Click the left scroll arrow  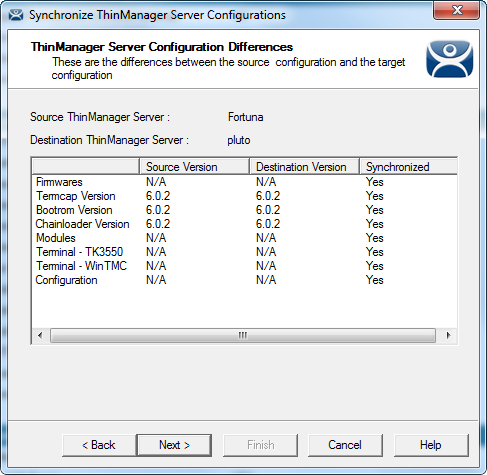tap(40, 335)
